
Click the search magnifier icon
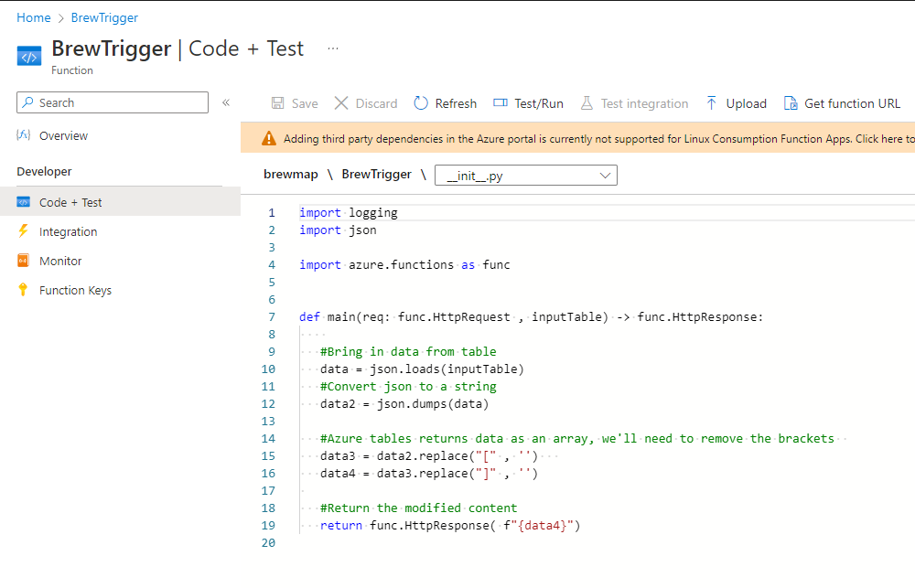tap(27, 102)
